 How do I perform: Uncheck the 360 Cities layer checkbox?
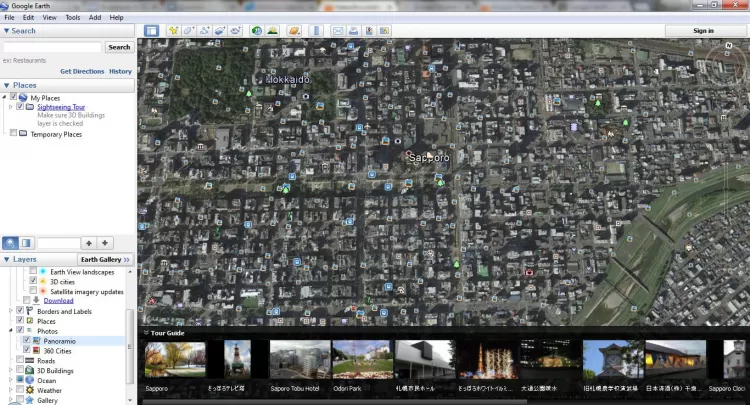tap(26, 350)
